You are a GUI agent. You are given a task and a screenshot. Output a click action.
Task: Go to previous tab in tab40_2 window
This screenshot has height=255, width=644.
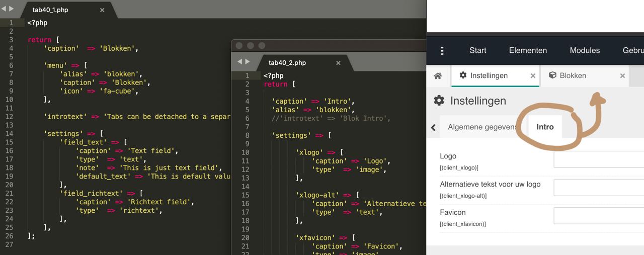click(240, 62)
